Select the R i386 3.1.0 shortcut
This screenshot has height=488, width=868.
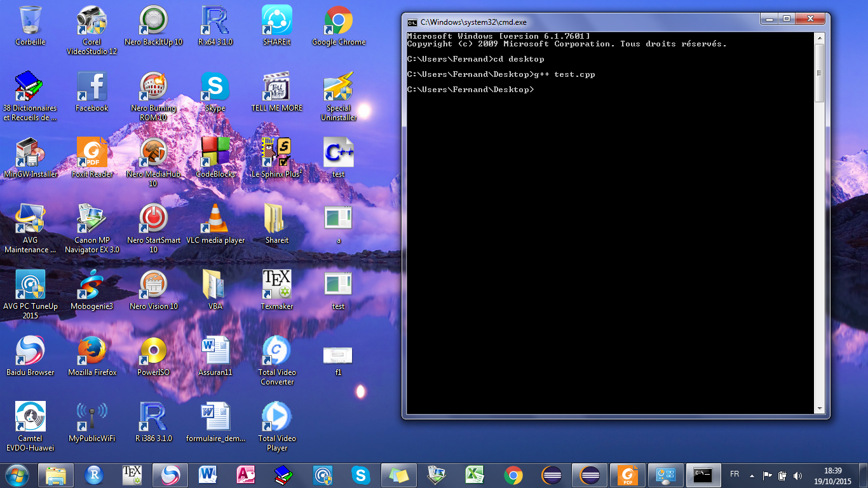[153, 422]
